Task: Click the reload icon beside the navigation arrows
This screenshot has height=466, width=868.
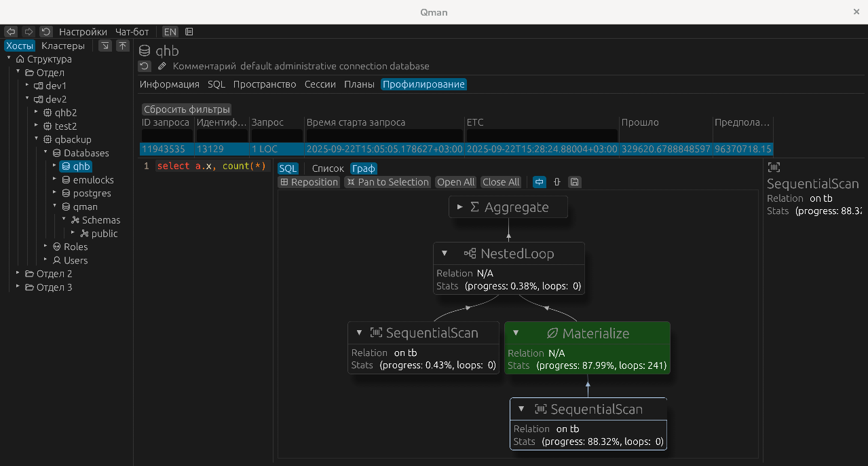Action: 45,31
